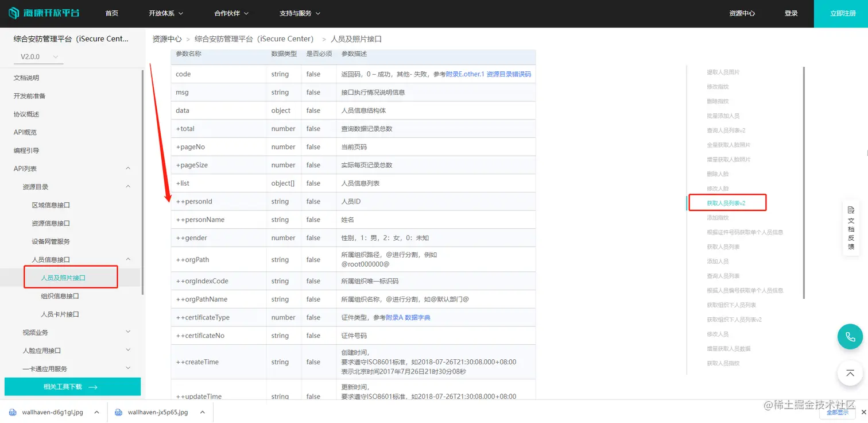Image resolution: width=868 pixels, height=423 pixels.
Task: Jump to 删除人脸 in right outline
Action: pos(718,174)
